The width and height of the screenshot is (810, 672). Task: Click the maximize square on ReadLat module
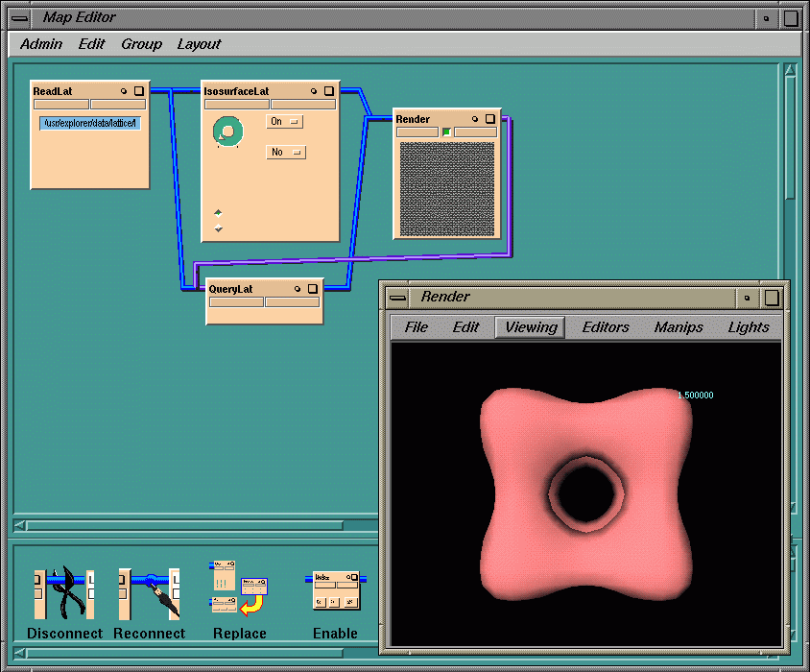click(x=139, y=91)
